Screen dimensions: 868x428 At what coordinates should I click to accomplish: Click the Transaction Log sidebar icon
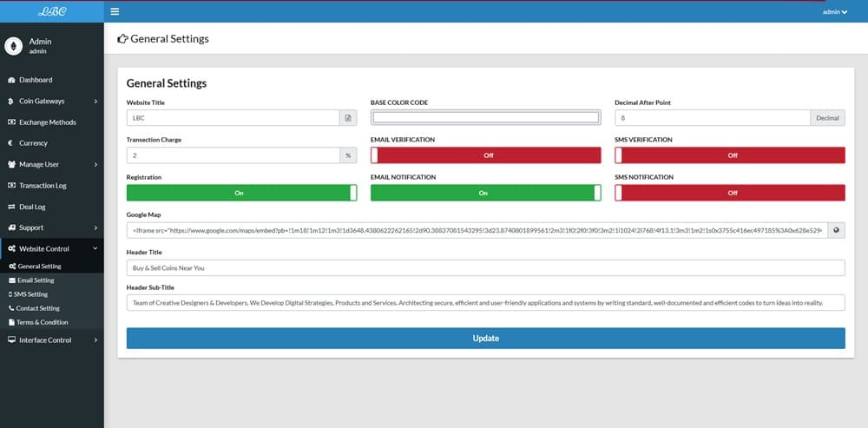[11, 186]
